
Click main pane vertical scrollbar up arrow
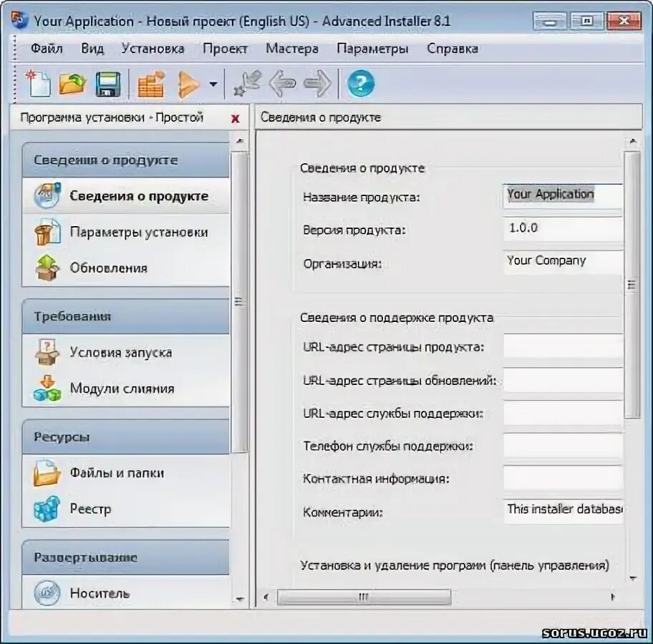[633, 142]
